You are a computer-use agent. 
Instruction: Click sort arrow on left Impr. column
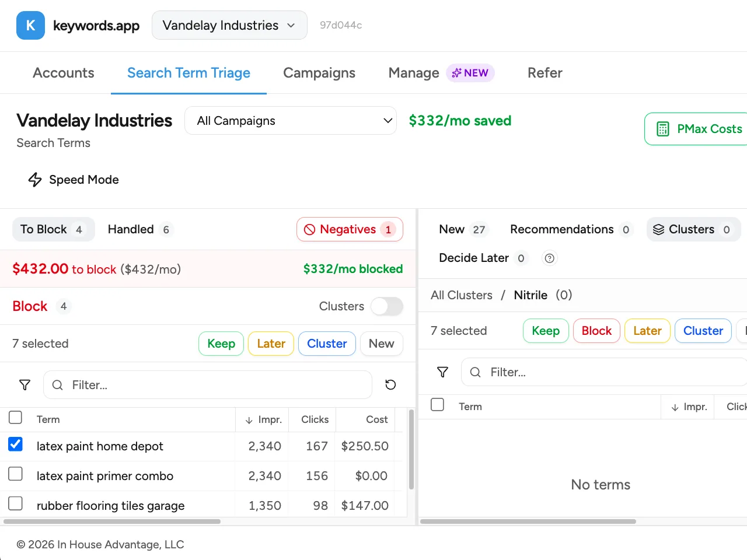[249, 420]
